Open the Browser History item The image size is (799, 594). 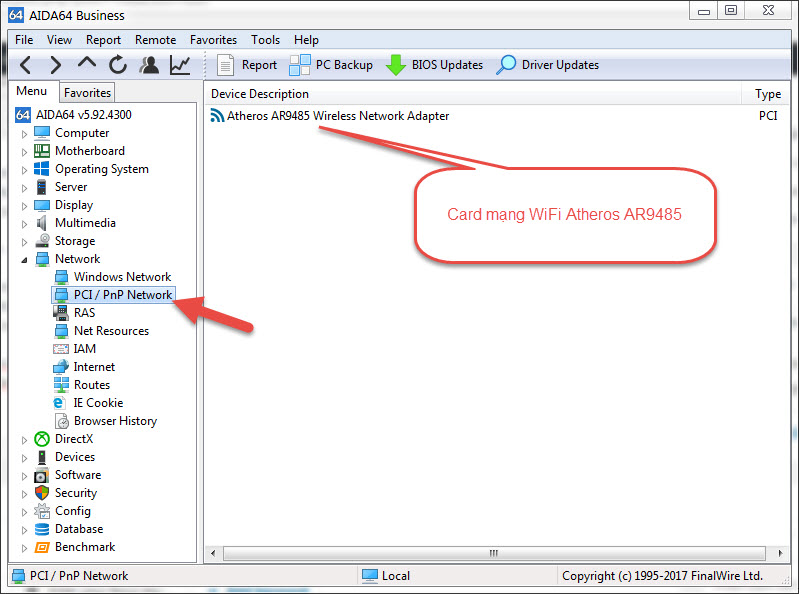[115, 421]
